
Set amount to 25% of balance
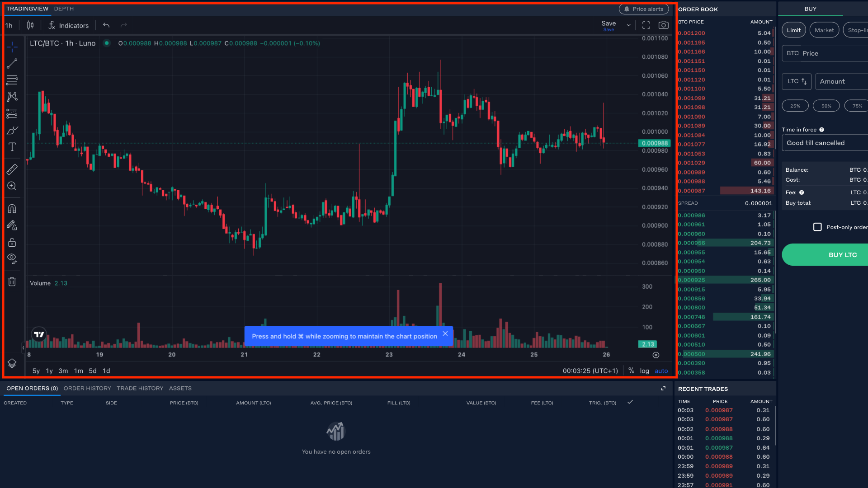(x=795, y=106)
